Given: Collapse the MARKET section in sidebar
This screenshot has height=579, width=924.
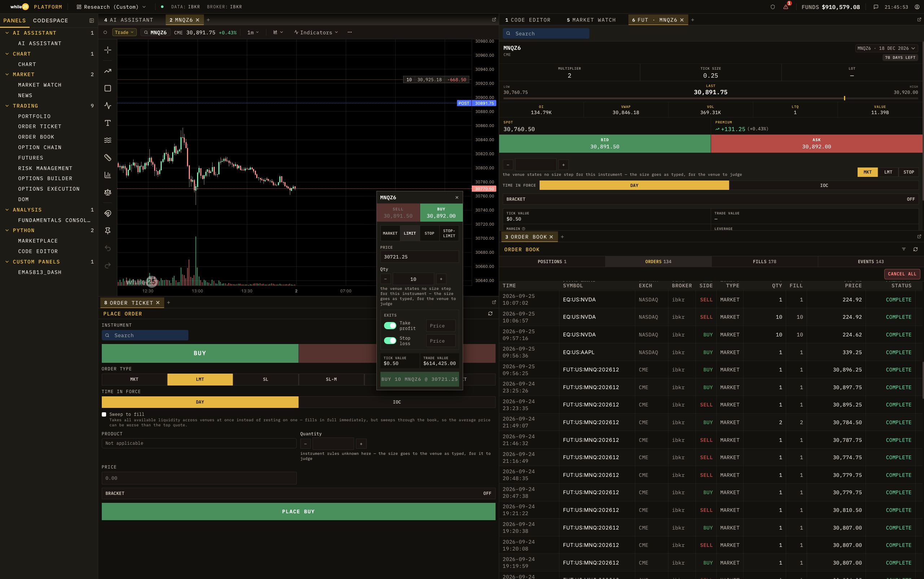Looking at the screenshot, I should (23, 74).
